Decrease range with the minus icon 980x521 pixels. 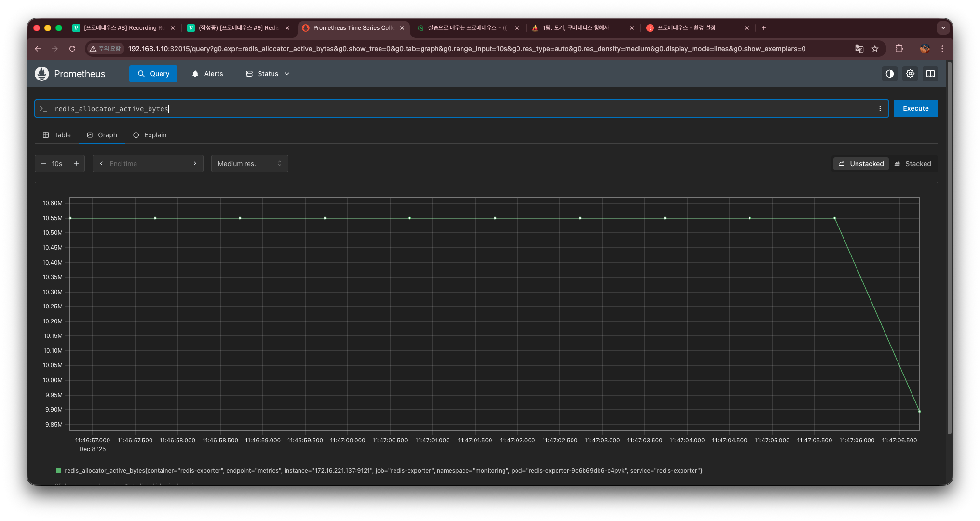[x=43, y=164]
